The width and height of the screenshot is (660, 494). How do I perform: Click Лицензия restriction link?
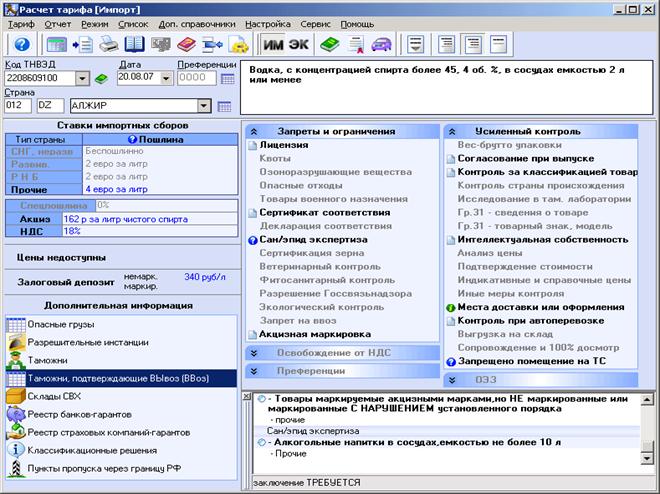click(x=284, y=145)
